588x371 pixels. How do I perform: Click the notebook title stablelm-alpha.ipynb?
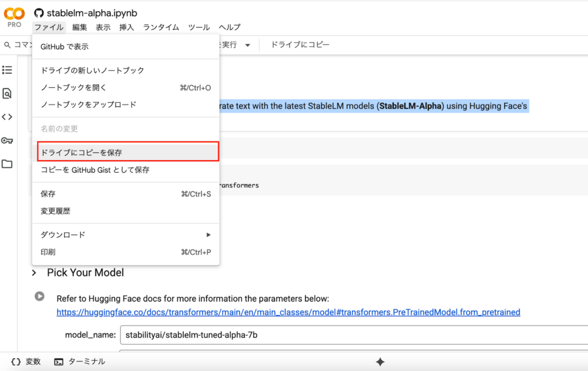point(92,13)
